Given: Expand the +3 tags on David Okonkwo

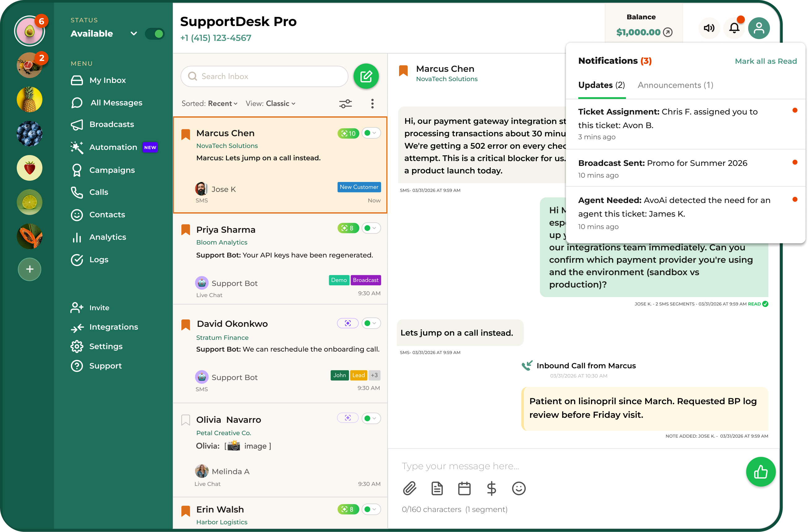Looking at the screenshot, I should pos(375,375).
